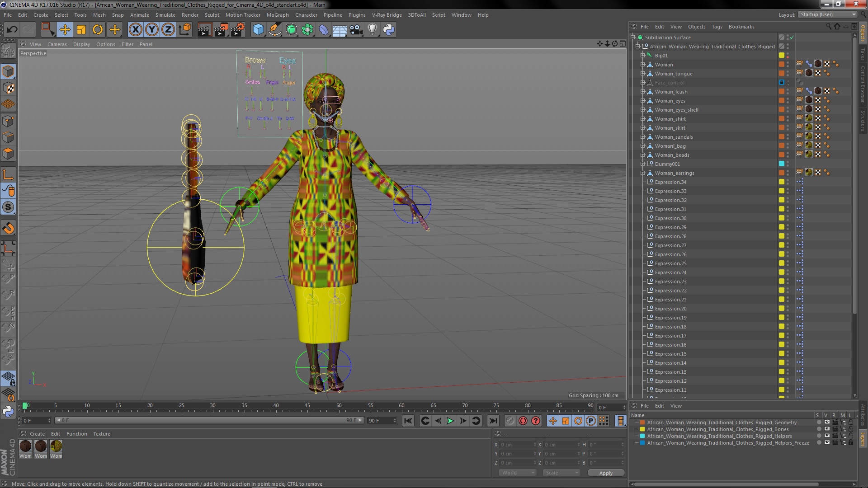The image size is (868, 488).
Task: Click the magnet tool icon on left palette
Action: [x=8, y=229]
